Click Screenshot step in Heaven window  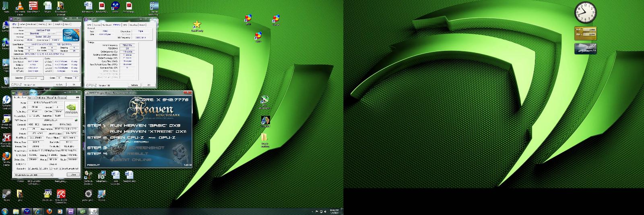tap(138, 148)
